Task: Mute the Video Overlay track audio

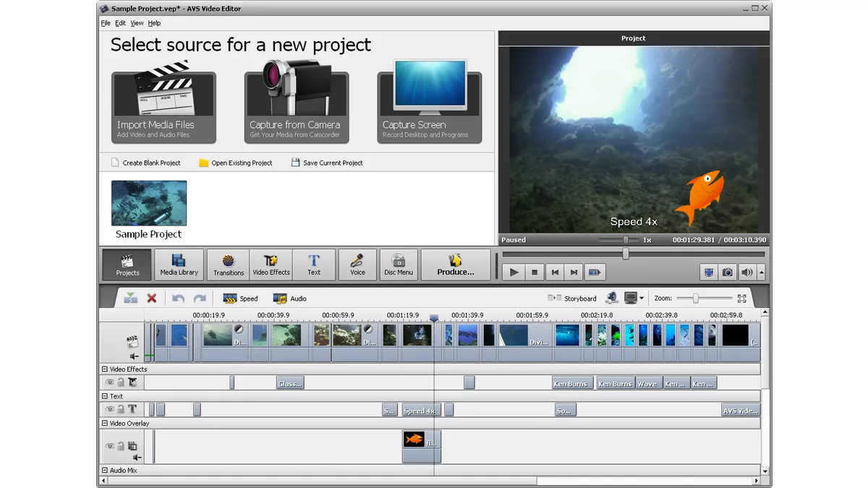Action: click(x=137, y=457)
